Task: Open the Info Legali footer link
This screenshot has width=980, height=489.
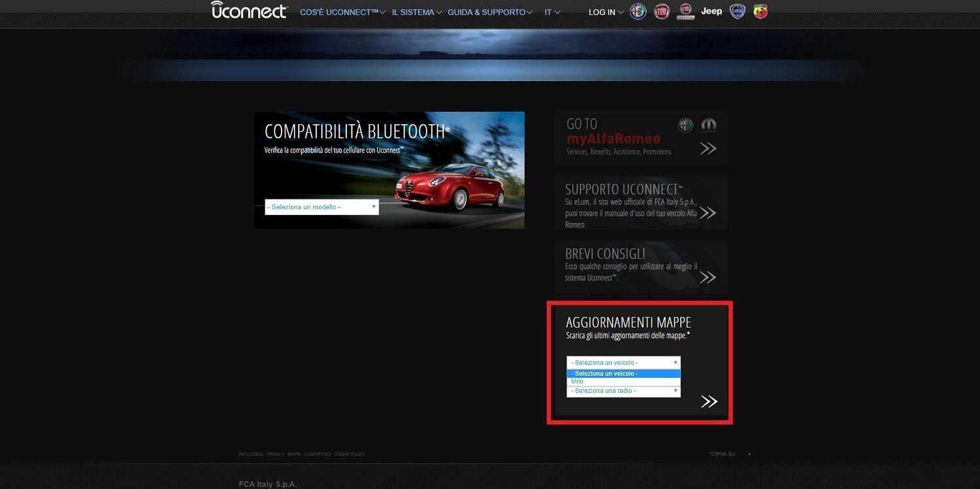Action: tap(251, 454)
